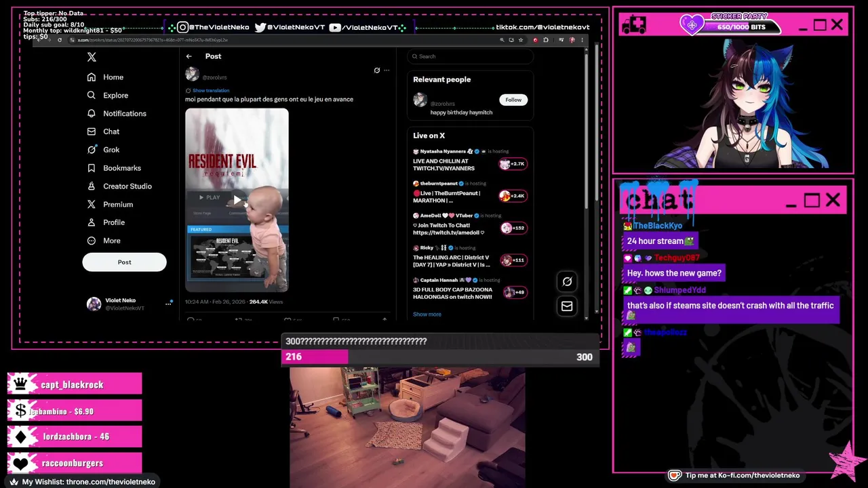Open Grok from the sidebar

click(103, 150)
